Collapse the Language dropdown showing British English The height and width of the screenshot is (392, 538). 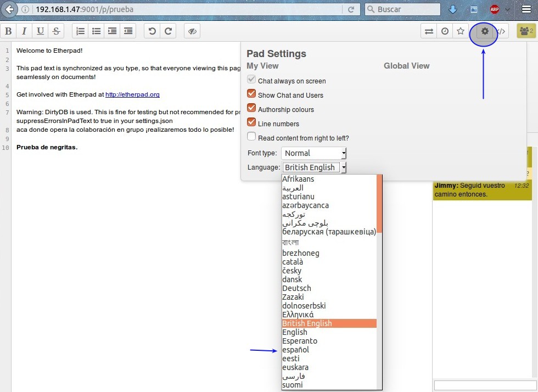(x=313, y=167)
